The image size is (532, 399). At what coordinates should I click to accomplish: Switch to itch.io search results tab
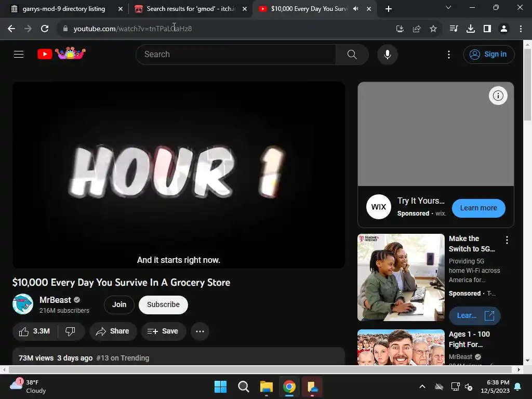[x=191, y=9]
